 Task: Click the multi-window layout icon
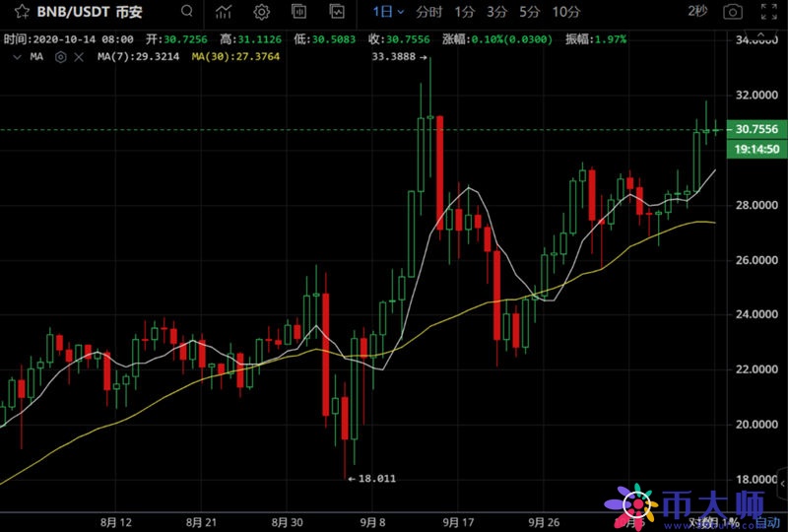(299, 13)
